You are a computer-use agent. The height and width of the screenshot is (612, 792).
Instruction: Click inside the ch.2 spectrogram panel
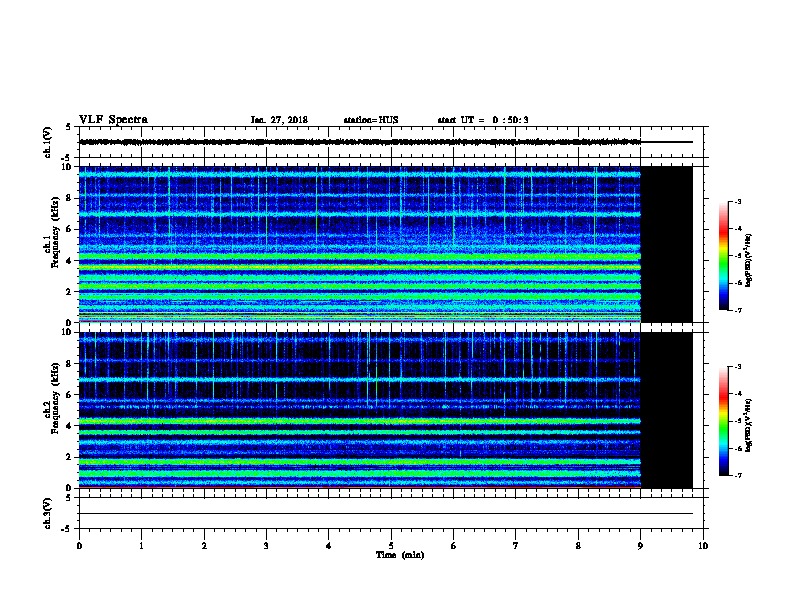coord(360,410)
